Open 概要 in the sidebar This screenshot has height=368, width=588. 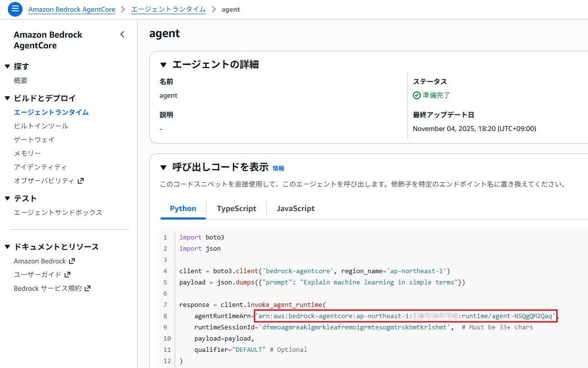coord(21,81)
